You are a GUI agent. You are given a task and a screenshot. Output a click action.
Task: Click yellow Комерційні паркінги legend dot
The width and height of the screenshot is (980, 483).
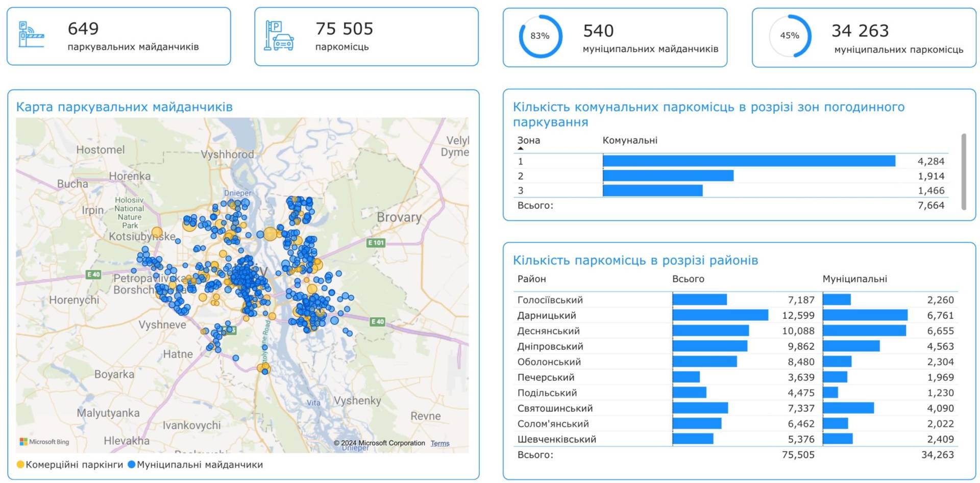(20, 465)
